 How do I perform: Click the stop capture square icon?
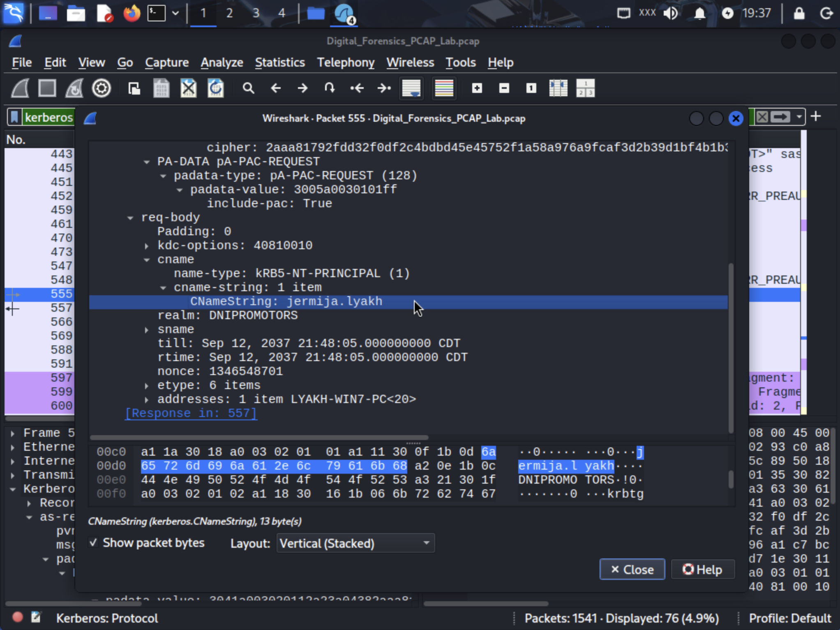[47, 88]
